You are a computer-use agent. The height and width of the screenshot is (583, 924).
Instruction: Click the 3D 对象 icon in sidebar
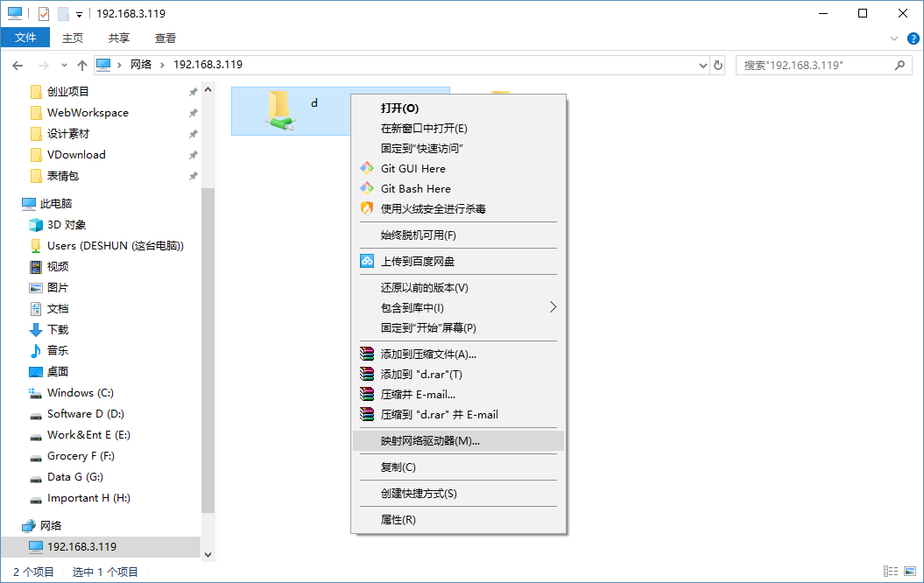(36, 225)
